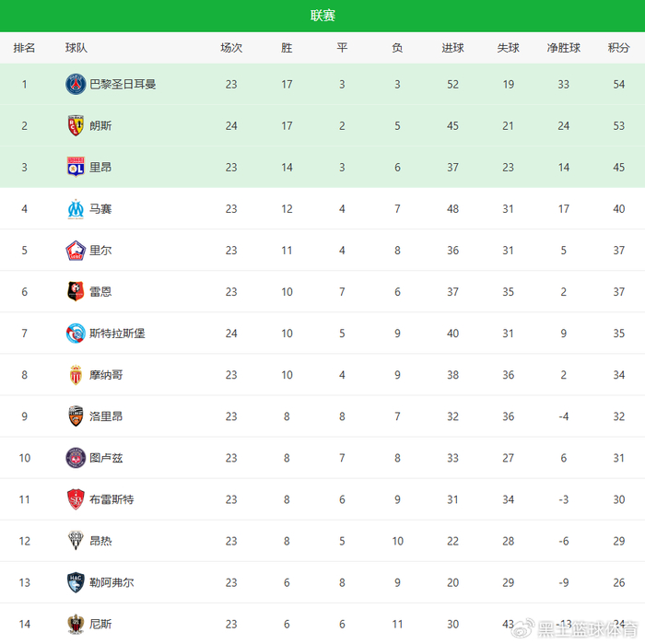Click the Le Havre club logo

76,582
